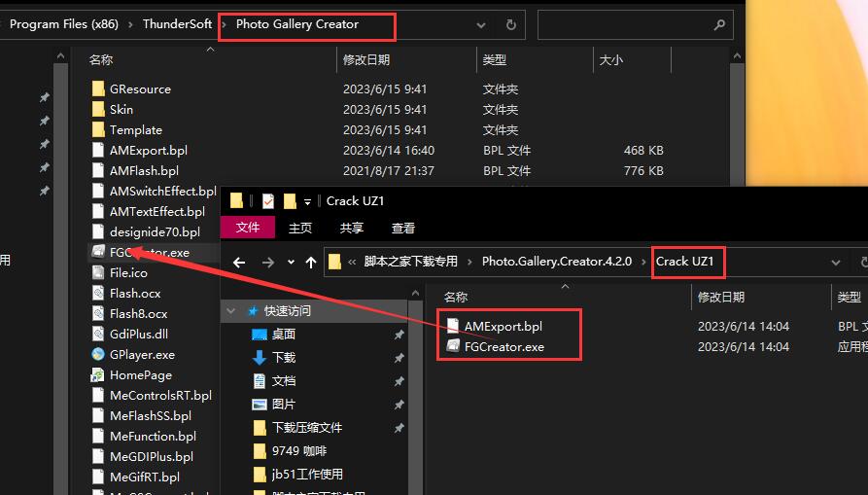
Task: Select the HomePage shortcut icon
Action: click(98, 375)
